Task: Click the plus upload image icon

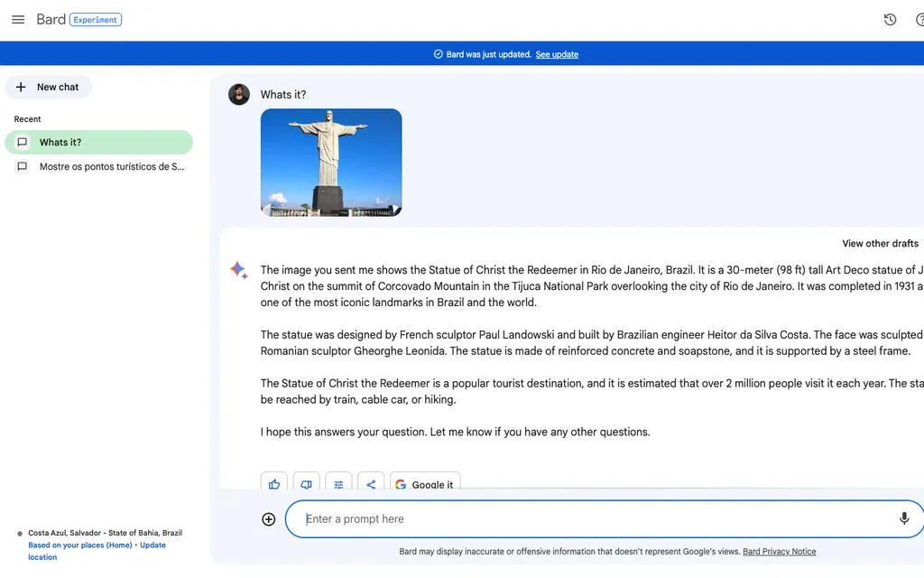Action: pyautogui.click(x=268, y=519)
